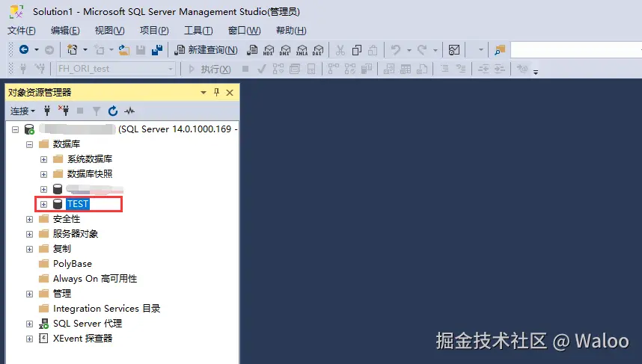The height and width of the screenshot is (364, 642).
Task: Open a new DAX query
Action: coord(318,50)
